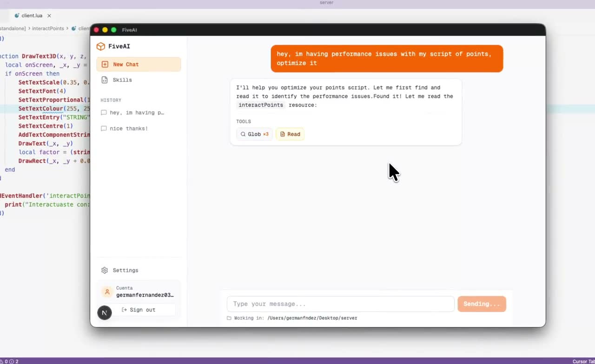Click the interactPoints code tag in reply
This screenshot has width=595, height=364.
click(x=261, y=105)
